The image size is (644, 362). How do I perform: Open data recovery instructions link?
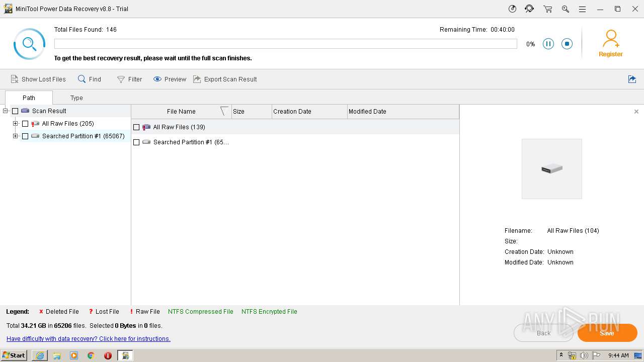pos(89,339)
